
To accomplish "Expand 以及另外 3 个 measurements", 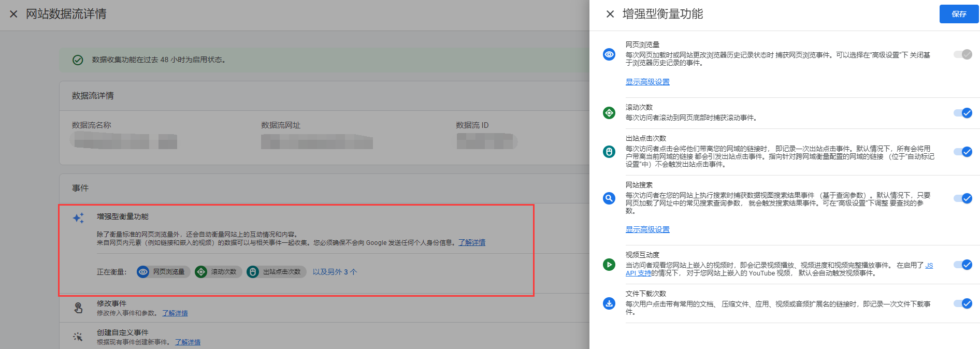I will [x=335, y=272].
